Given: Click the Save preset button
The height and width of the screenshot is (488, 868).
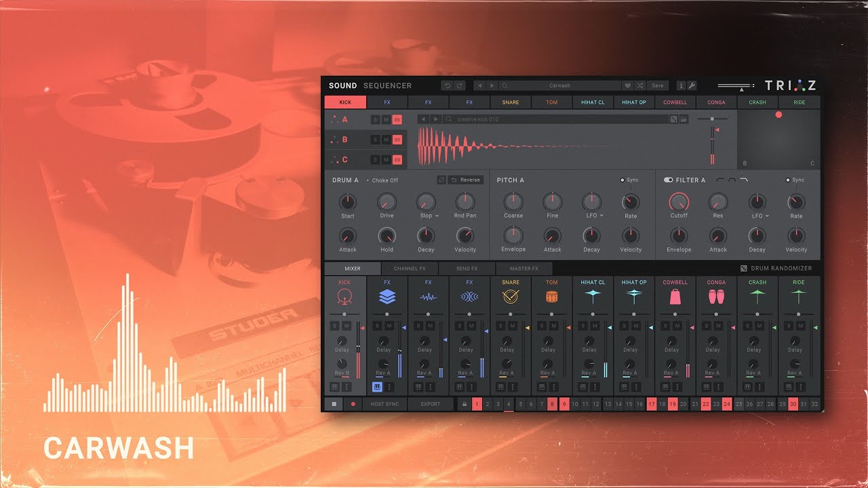Looking at the screenshot, I should tap(657, 86).
